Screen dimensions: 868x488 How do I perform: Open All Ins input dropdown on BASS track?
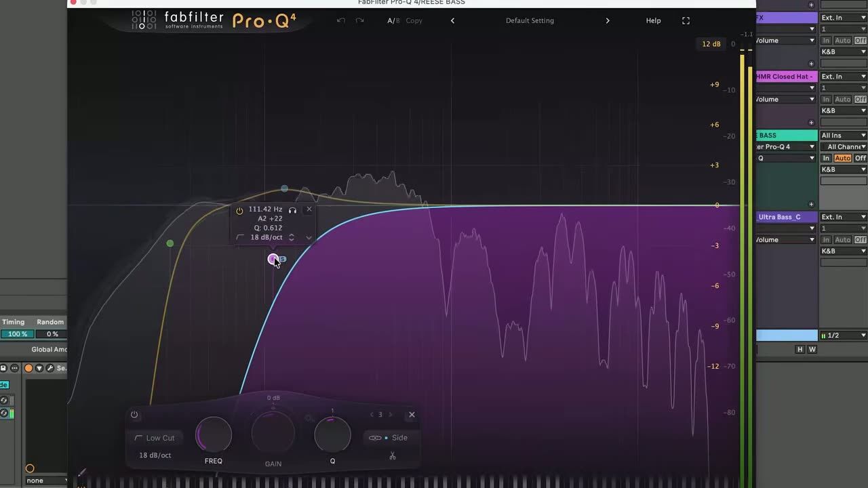click(843, 136)
